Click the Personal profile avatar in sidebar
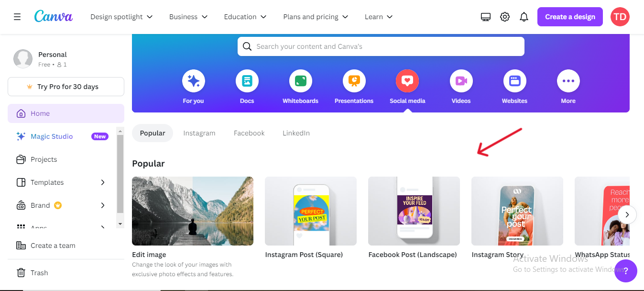This screenshot has height=291, width=644. [23, 59]
